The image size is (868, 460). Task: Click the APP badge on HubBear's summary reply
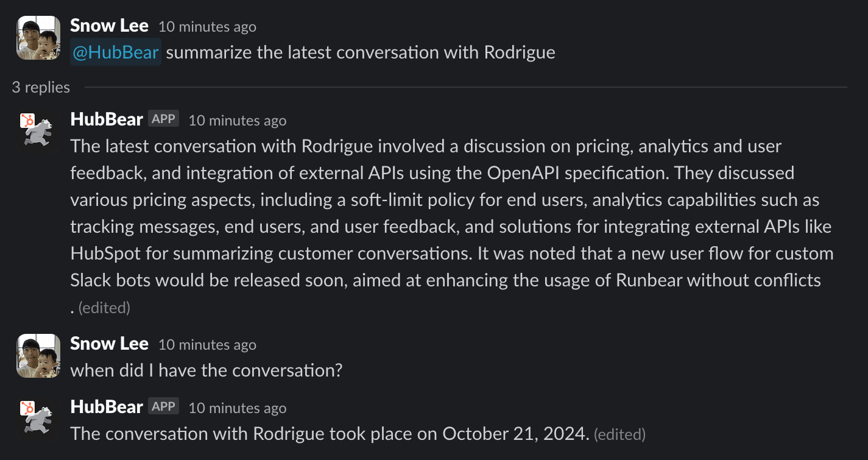[163, 119]
